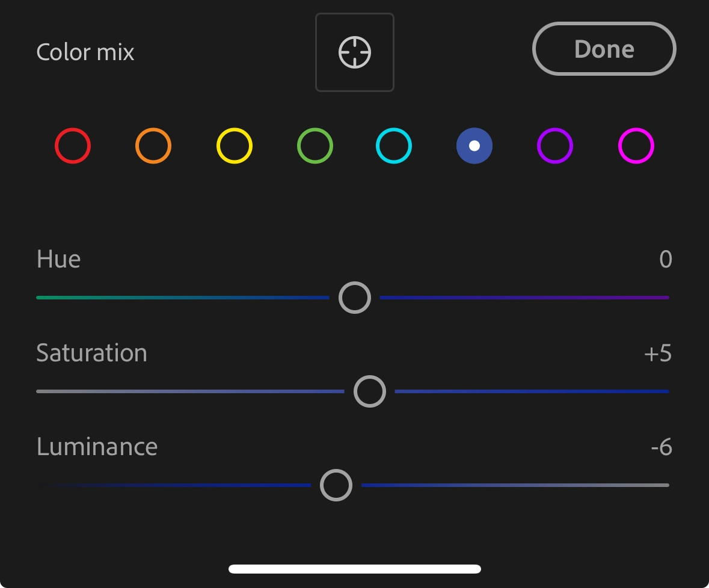Select the red color channel

click(73, 145)
